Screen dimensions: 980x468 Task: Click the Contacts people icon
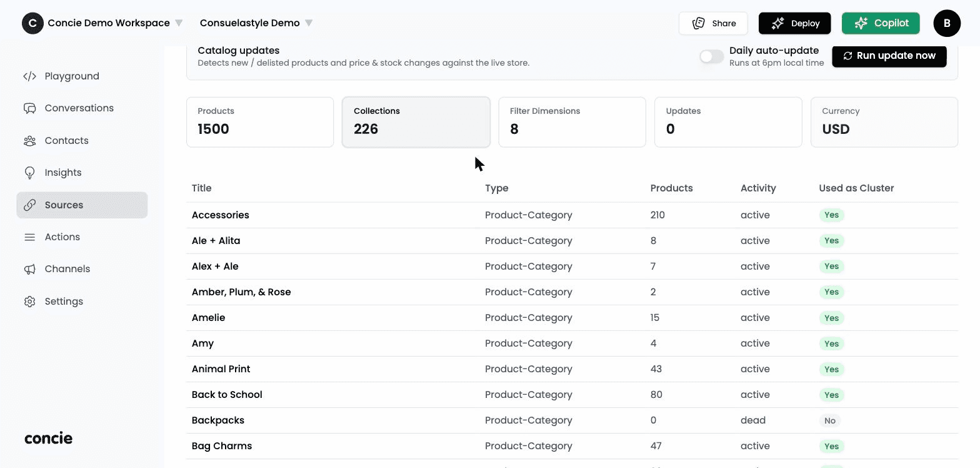[x=29, y=141]
